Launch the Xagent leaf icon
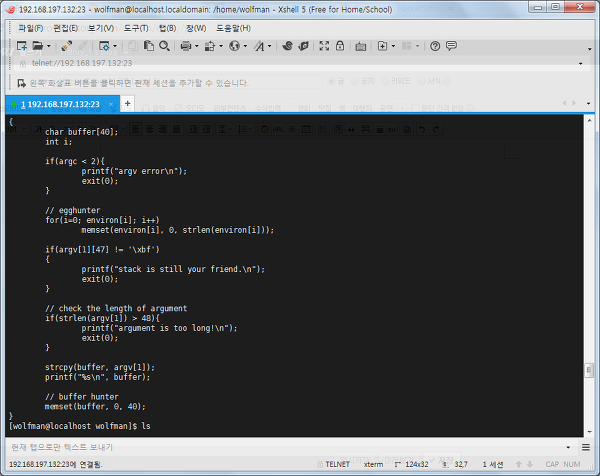The image size is (600, 476). [x=303, y=46]
